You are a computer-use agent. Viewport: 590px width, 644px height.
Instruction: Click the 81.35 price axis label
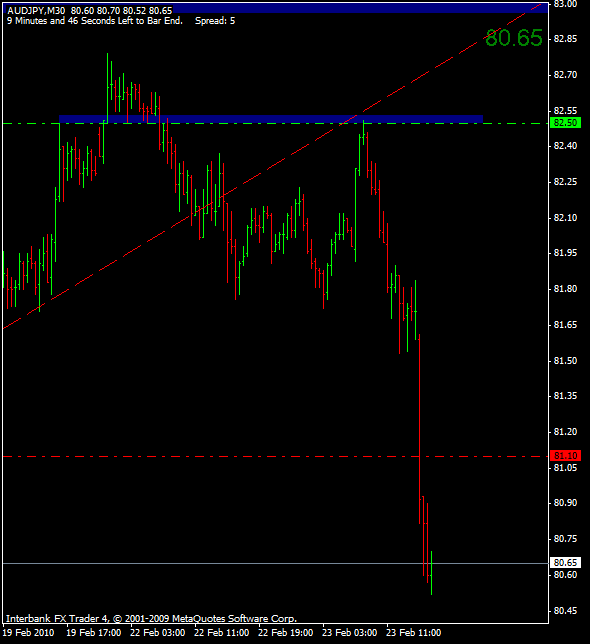565,396
